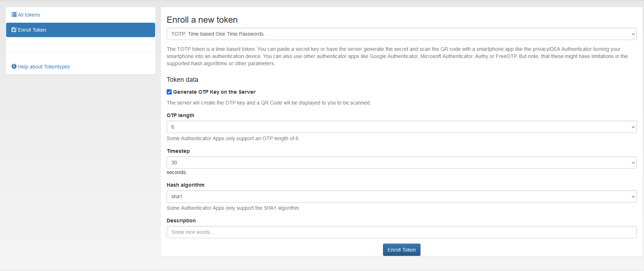
Task: Click the Hash algorithm field label
Action: 185,185
